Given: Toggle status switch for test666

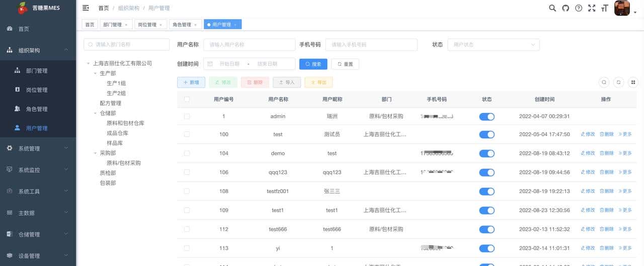Looking at the screenshot, I should [x=487, y=229].
